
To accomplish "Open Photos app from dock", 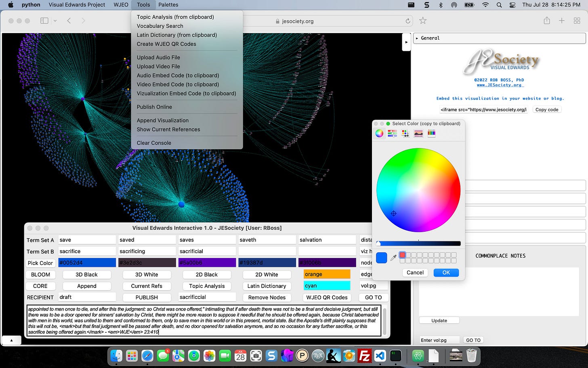I will 210,356.
